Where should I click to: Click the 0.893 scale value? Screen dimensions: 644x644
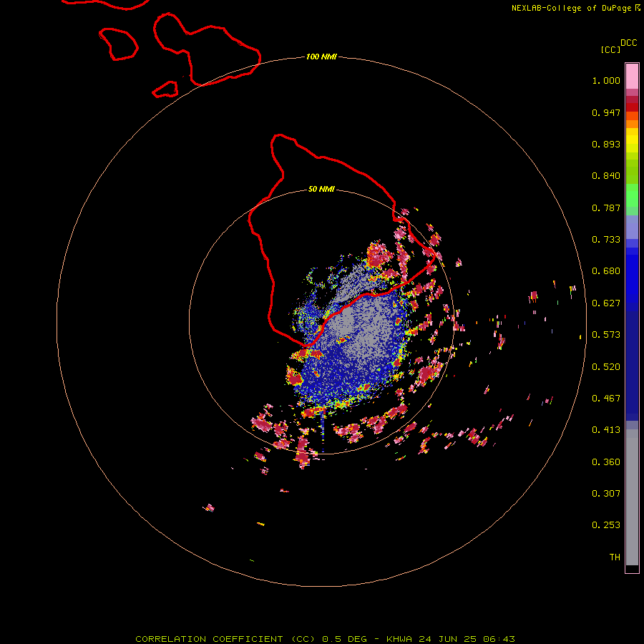[x=606, y=144]
